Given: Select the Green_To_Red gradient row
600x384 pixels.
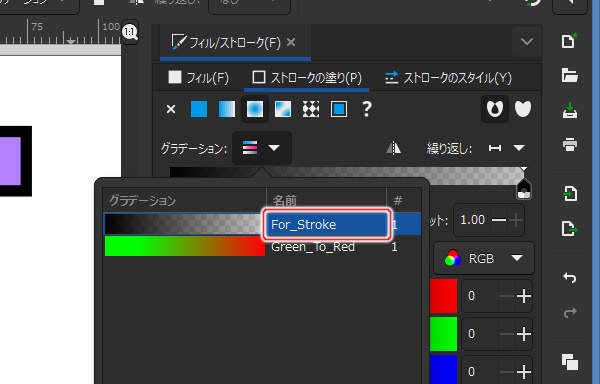Looking at the screenshot, I should 262,247.
